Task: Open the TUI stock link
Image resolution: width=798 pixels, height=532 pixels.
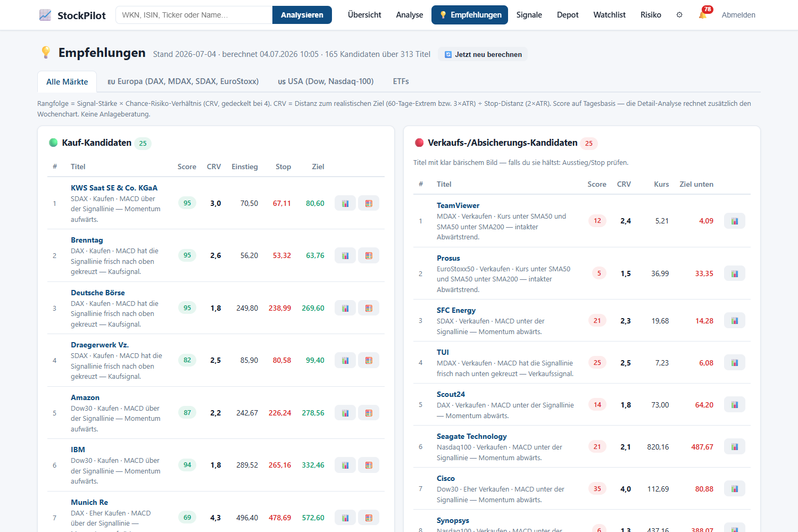Action: click(443, 352)
